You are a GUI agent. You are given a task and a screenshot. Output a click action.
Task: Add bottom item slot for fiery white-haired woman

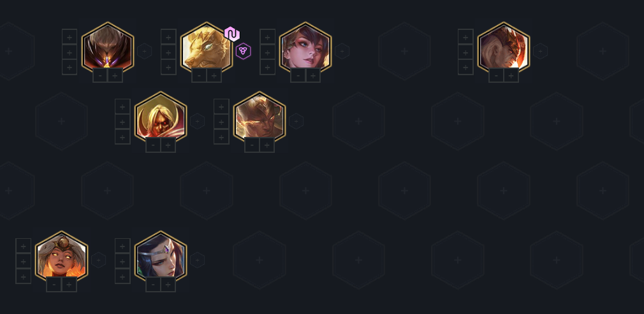pos(24,276)
